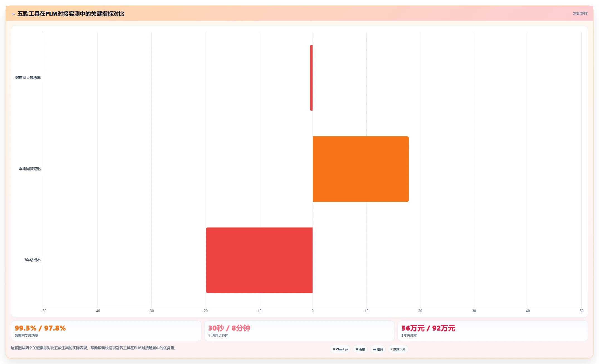Click the 56万元 / 92万元 card value
This screenshot has width=599, height=364.
pos(428,328)
